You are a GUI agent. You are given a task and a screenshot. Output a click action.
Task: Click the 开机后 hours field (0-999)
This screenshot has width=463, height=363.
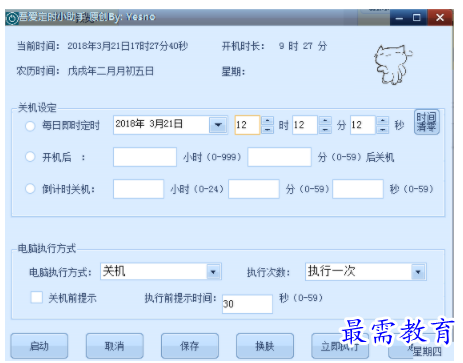(x=145, y=157)
